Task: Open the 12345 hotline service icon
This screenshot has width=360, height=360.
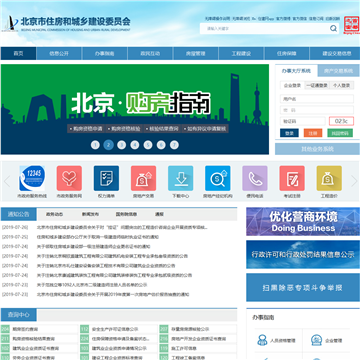Action: pyautogui.click(x=32, y=178)
